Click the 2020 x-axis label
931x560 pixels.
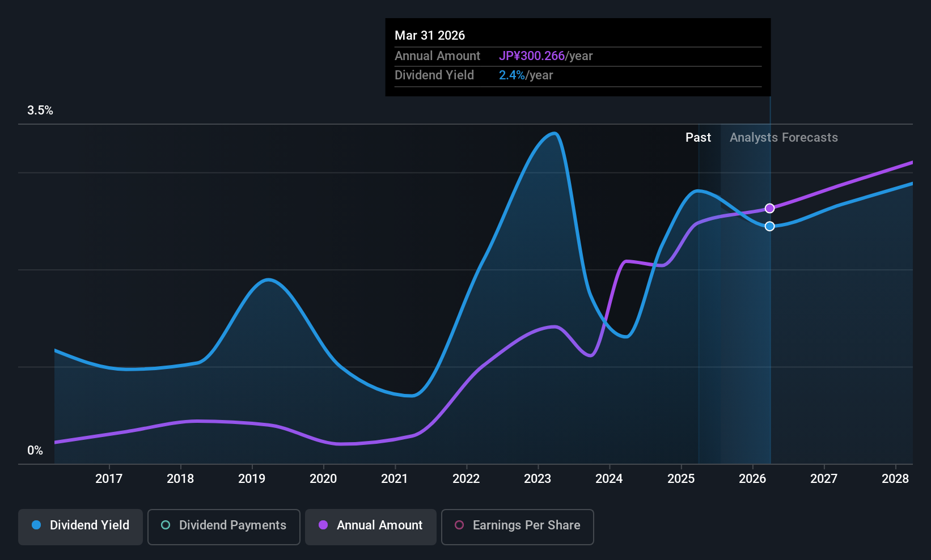[x=323, y=478]
